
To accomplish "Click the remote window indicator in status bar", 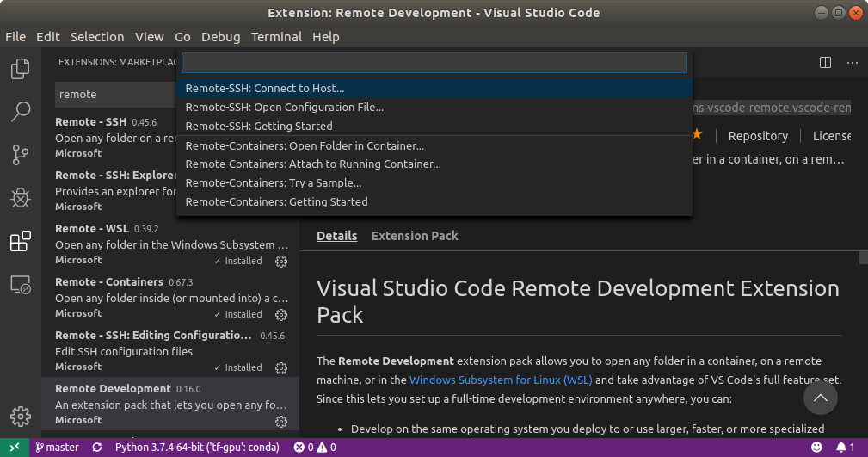I will (15, 447).
